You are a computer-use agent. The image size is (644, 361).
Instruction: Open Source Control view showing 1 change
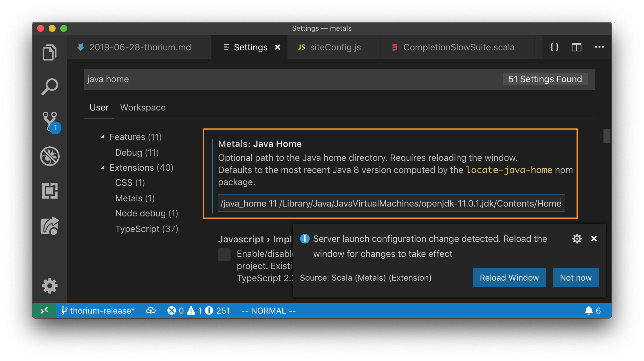pos(50,121)
